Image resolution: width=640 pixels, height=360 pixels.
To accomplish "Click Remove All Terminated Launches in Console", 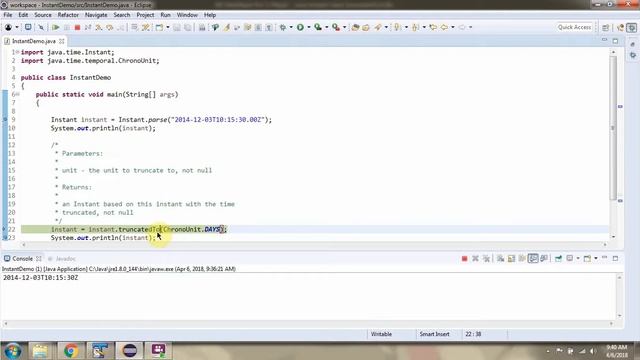I will (486, 258).
